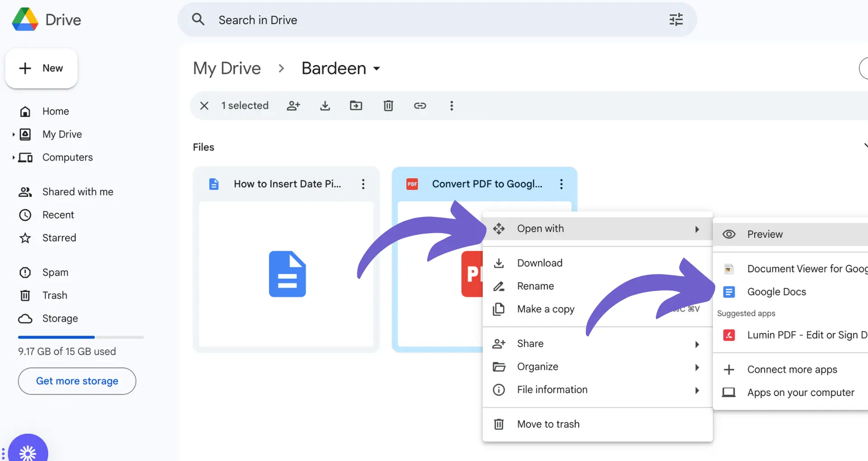Expand the File information submenu arrow
The width and height of the screenshot is (868, 461).
click(697, 390)
